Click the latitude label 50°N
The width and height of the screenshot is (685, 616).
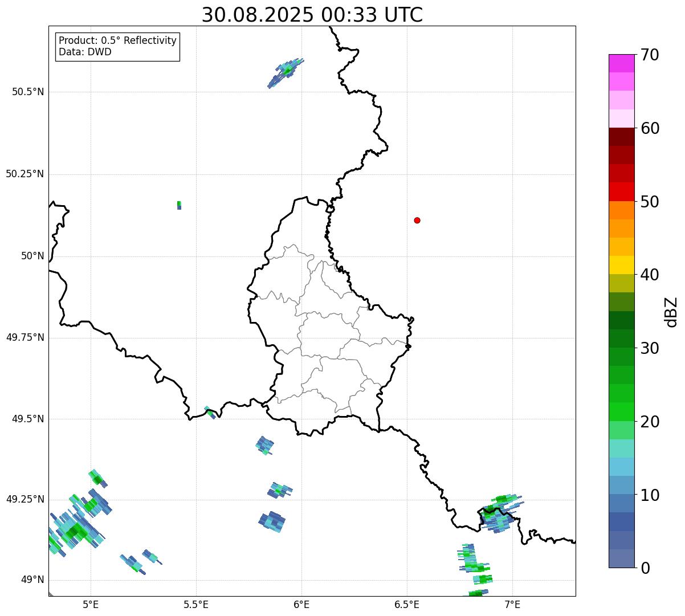point(32,256)
